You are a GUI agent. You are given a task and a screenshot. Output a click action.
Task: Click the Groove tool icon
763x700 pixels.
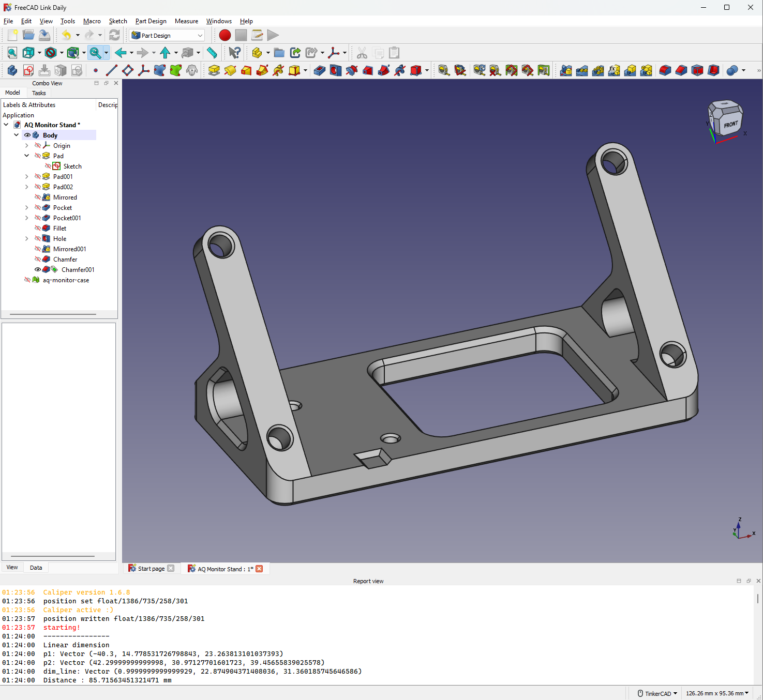point(352,70)
